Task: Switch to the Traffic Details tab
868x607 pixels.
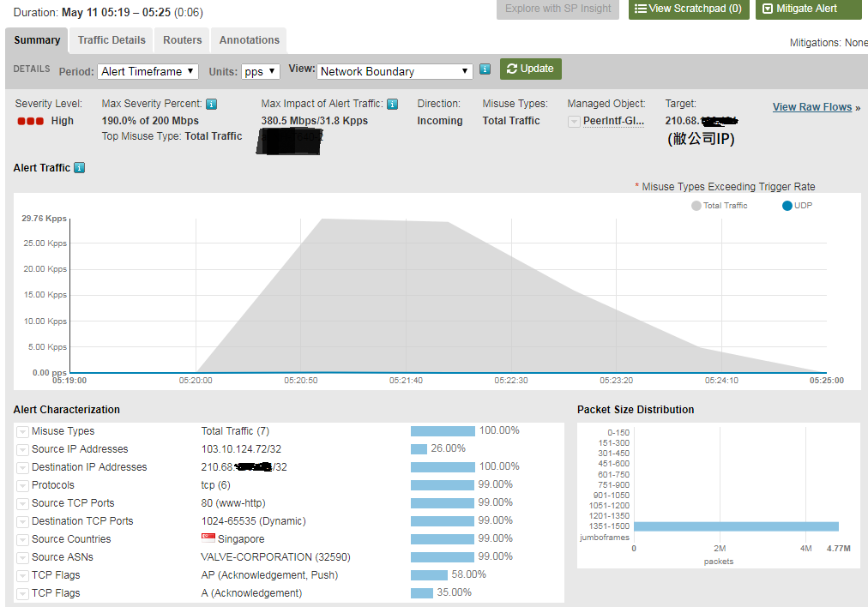Action: [x=112, y=40]
